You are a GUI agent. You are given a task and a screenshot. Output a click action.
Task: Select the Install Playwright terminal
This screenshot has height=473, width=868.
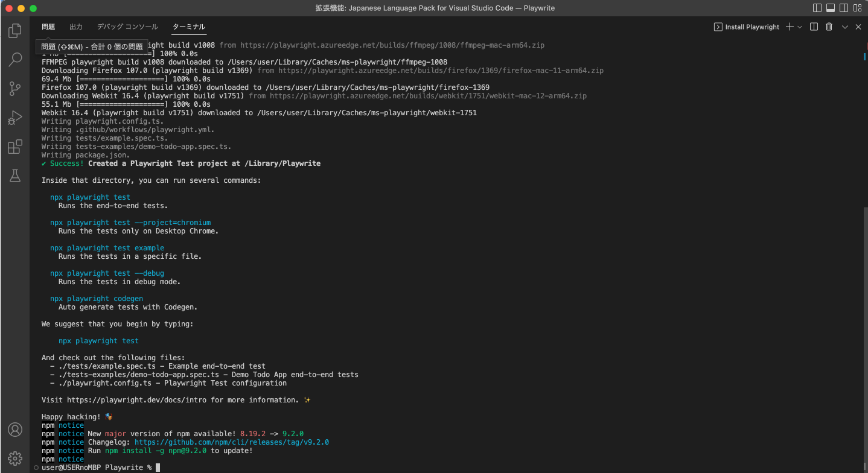tap(747, 27)
